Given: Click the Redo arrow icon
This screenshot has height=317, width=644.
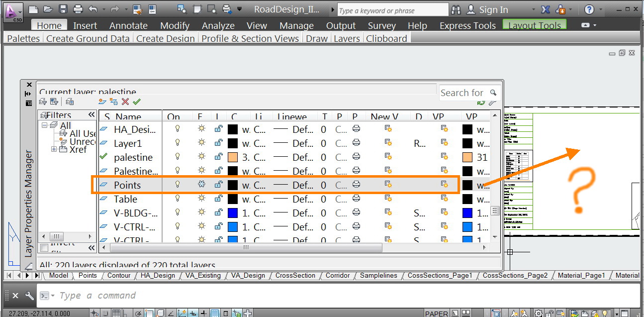Looking at the screenshot, I should (115, 9).
